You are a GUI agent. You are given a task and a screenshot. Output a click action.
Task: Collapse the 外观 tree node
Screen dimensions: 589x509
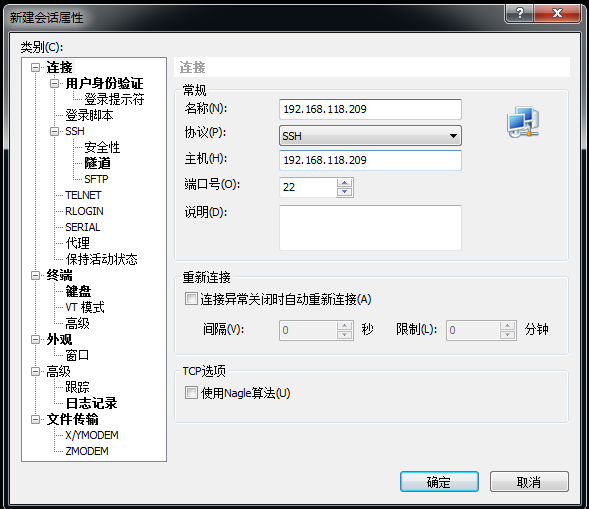(35, 339)
